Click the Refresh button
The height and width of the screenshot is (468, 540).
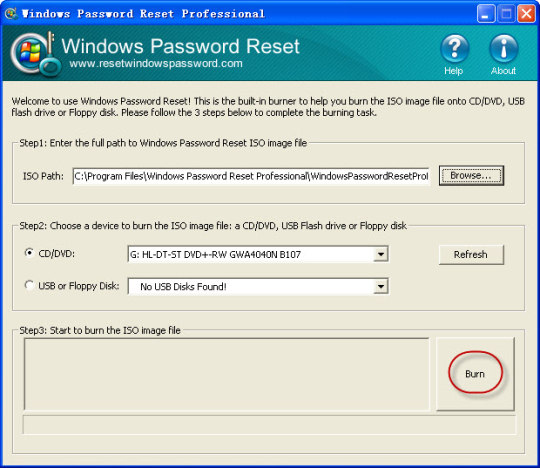471,254
